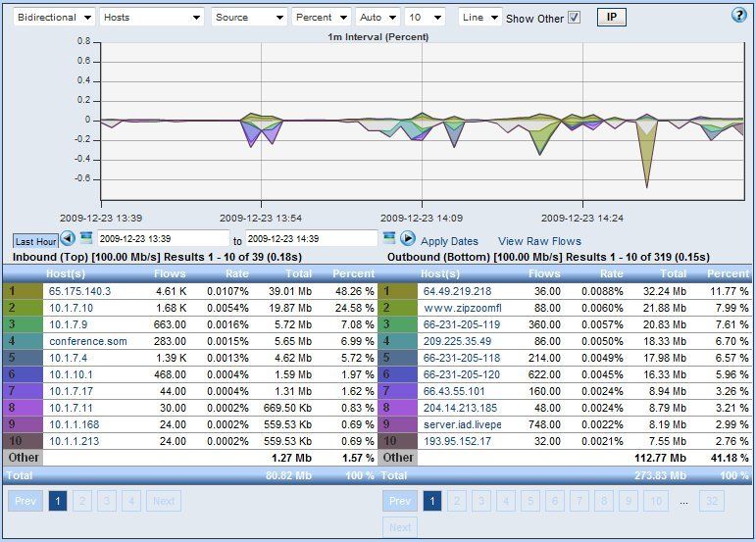Screen dimensions: 756x542
Task: Open inbound host 10.1.7.17
Action: coord(71,391)
